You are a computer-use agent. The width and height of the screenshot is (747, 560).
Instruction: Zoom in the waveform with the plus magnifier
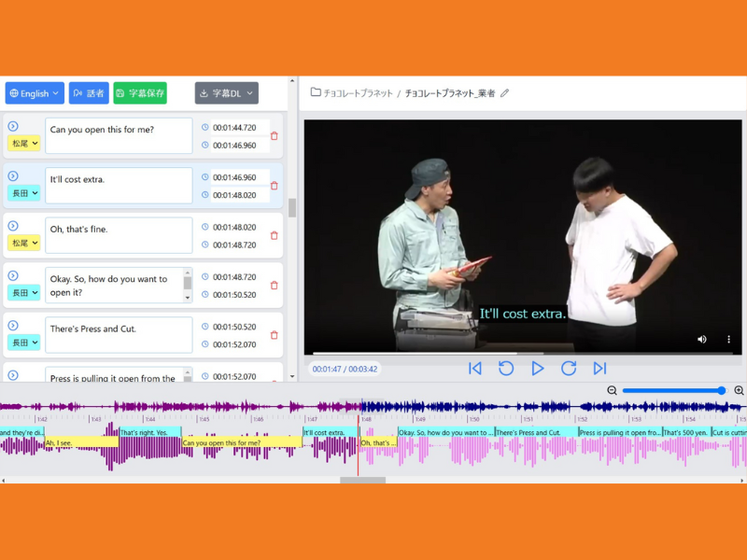[x=739, y=391]
